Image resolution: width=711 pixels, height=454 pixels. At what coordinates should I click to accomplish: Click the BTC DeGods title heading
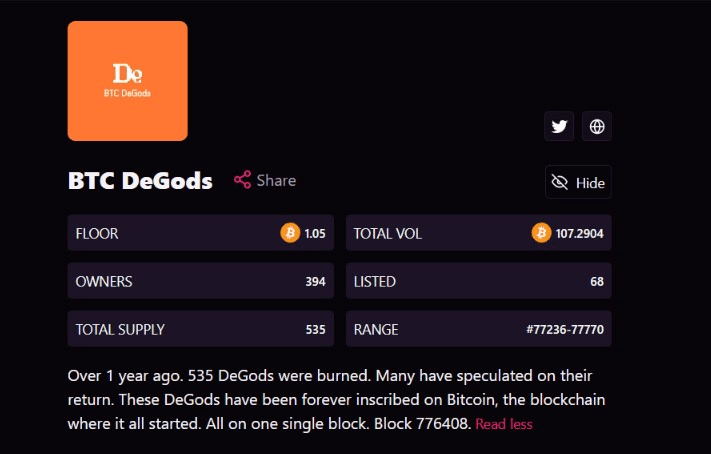pyautogui.click(x=140, y=181)
